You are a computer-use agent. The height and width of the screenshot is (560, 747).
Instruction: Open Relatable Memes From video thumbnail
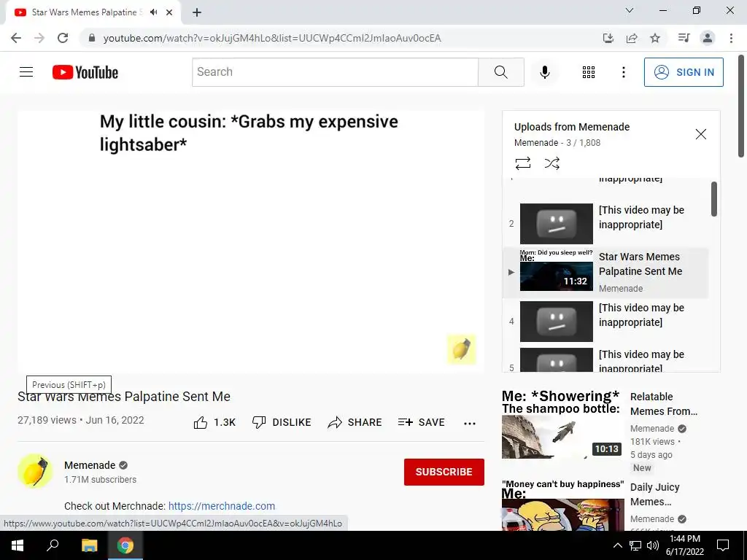(x=562, y=425)
